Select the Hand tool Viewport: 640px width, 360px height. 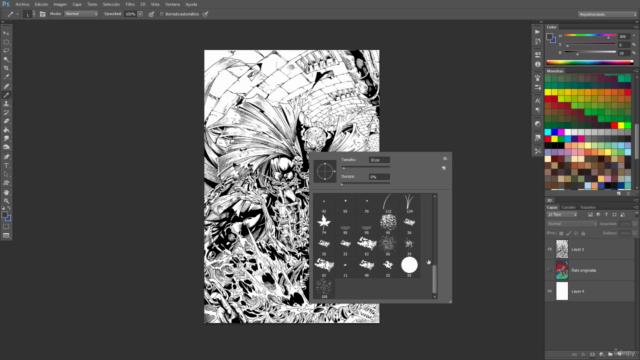coord(6,192)
